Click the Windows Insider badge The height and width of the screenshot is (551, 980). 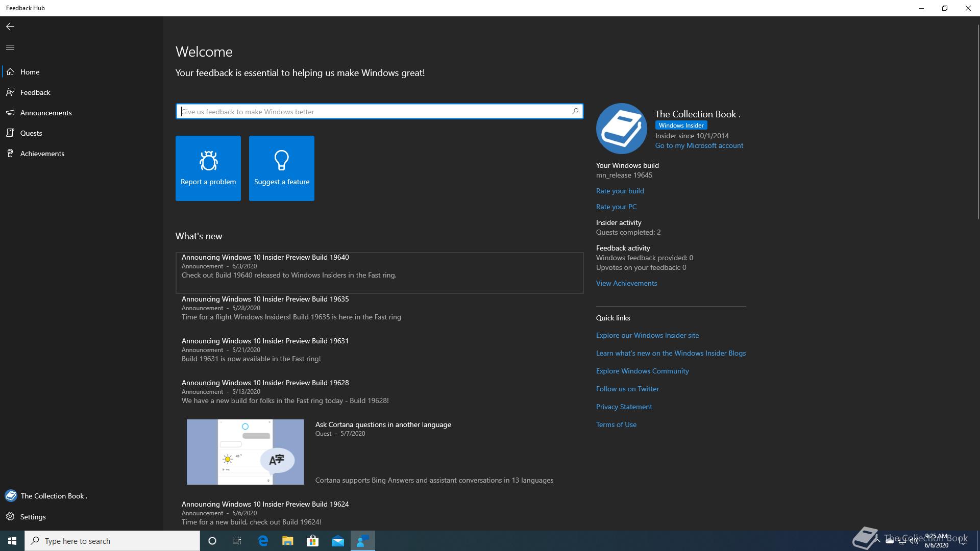(681, 125)
